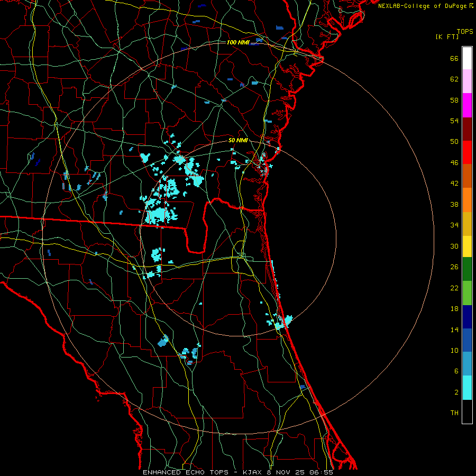This screenshot has height=476, width=476.
Task: Click the bright yellow legend swatch
Action: pyautogui.click(x=467, y=246)
